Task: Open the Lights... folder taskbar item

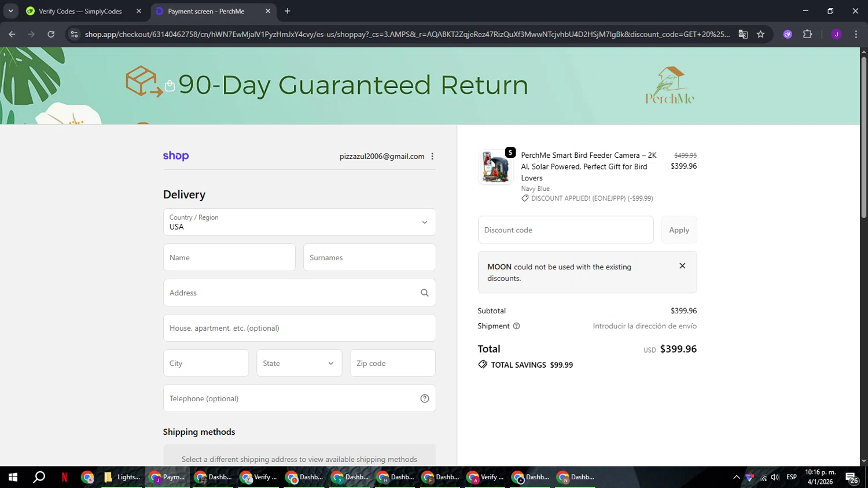Action: coord(122,477)
